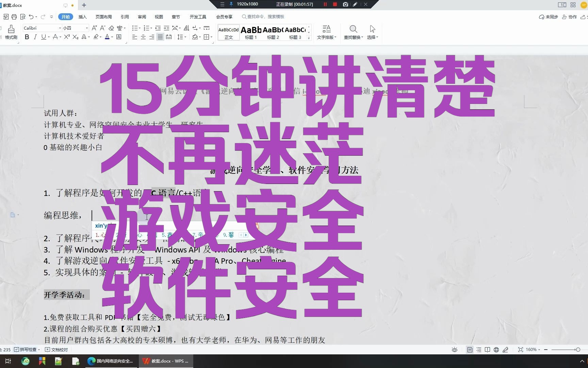This screenshot has height=368, width=588.
Task: Toggle Bold formatting
Action: pyautogui.click(x=27, y=37)
